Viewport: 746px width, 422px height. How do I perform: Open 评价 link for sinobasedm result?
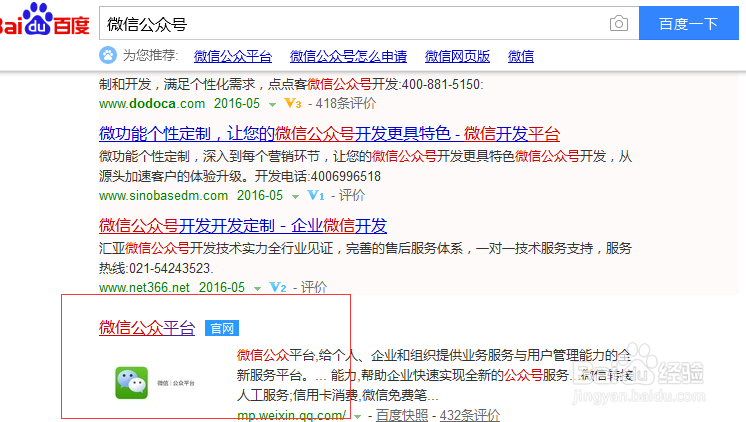click(352, 195)
